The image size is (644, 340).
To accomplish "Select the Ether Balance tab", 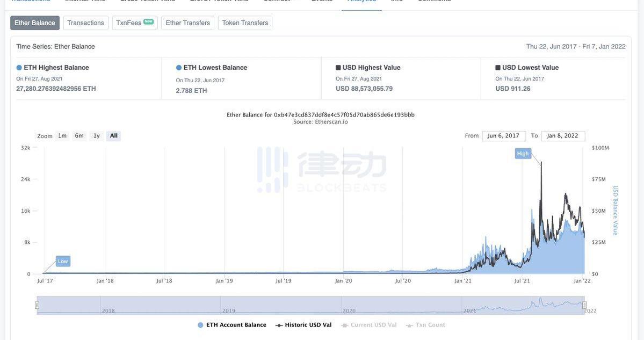I will (x=35, y=23).
